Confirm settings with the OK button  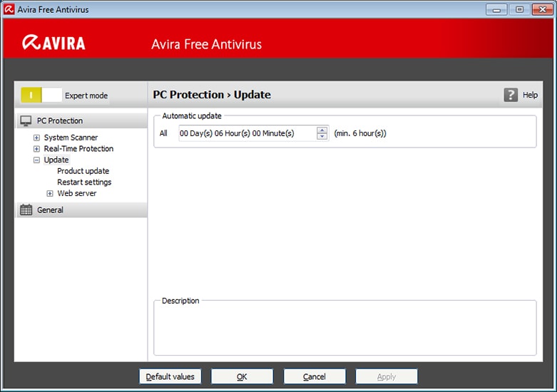pyautogui.click(x=242, y=376)
